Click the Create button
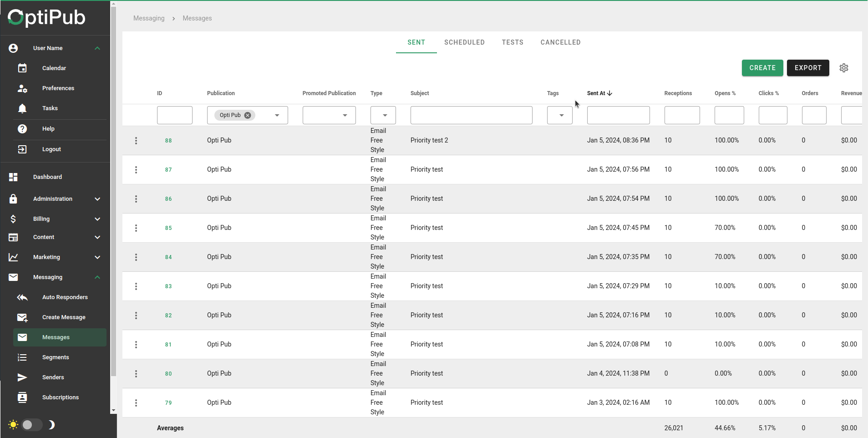Screen dimensions: 868x438 (x=762, y=68)
